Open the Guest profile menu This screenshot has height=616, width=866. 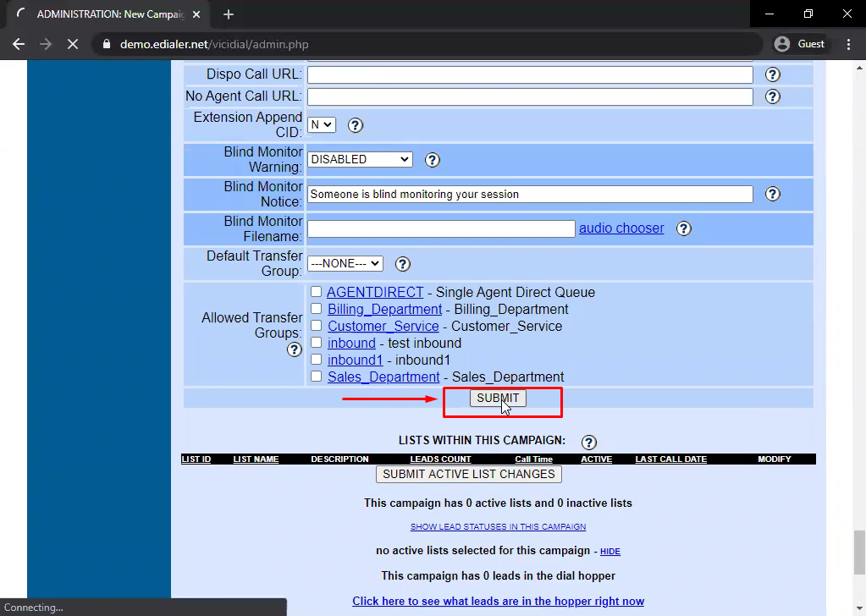click(799, 44)
